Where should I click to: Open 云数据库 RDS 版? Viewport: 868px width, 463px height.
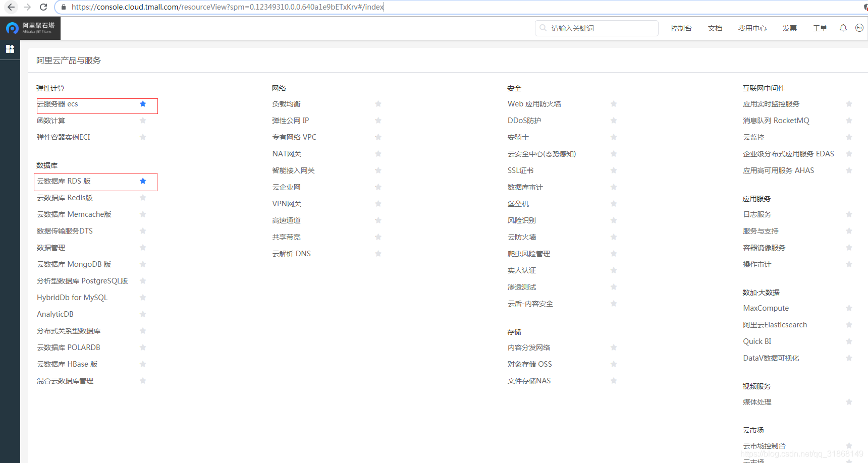click(64, 181)
